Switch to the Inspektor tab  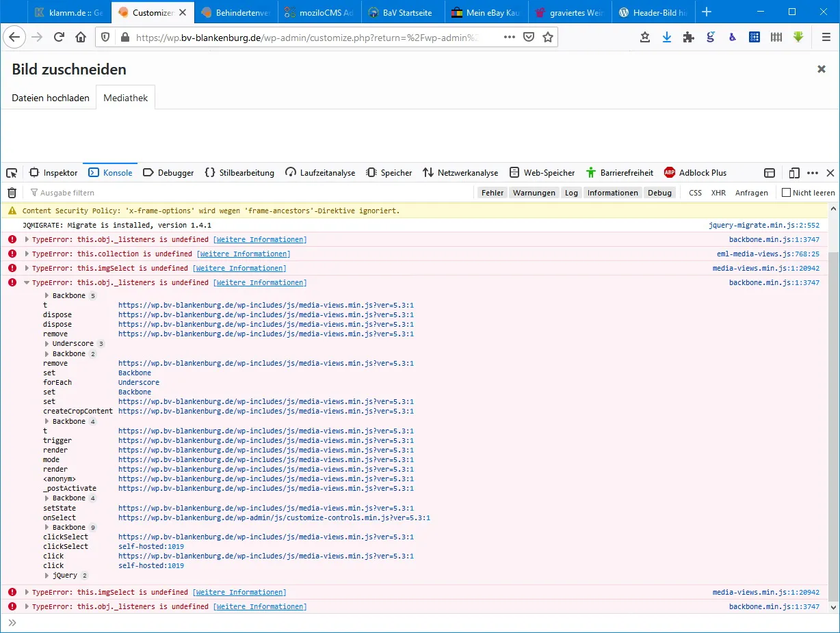click(53, 173)
